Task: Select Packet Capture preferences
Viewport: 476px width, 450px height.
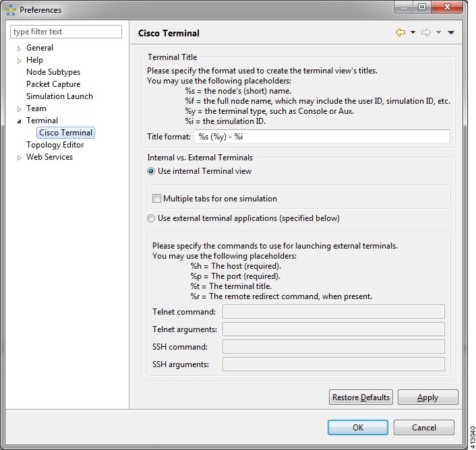Action: [x=53, y=84]
